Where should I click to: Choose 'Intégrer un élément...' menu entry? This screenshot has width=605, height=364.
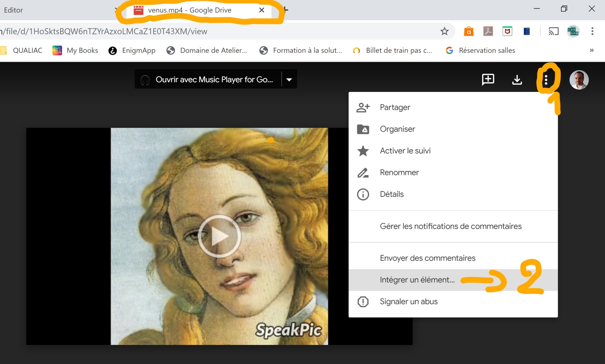click(x=417, y=280)
